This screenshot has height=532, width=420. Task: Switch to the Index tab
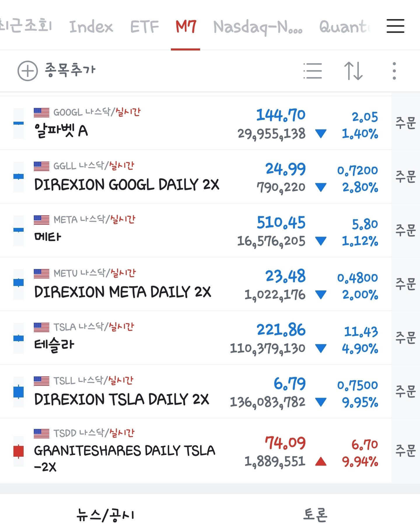tap(91, 27)
